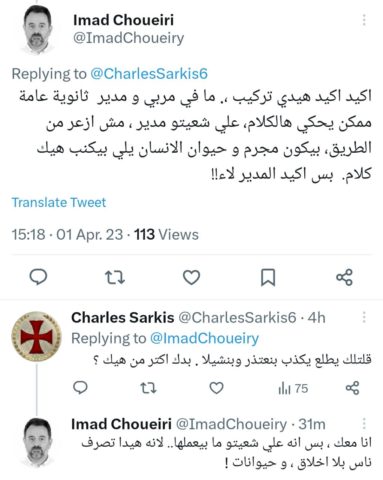Open Charles Sarkis's cross avatar
The height and width of the screenshot is (480, 383).
click(36, 336)
